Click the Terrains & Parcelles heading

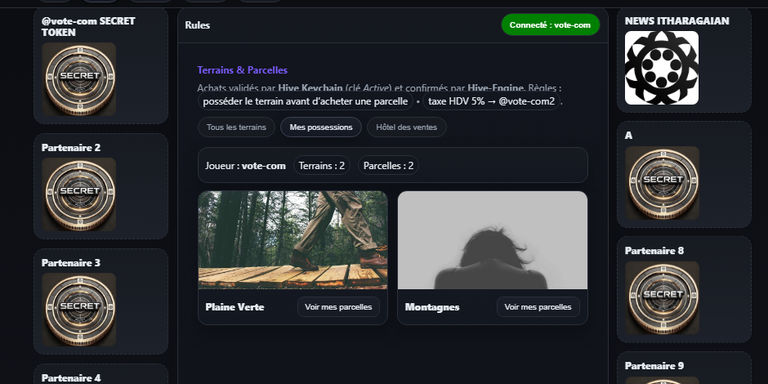click(x=242, y=71)
